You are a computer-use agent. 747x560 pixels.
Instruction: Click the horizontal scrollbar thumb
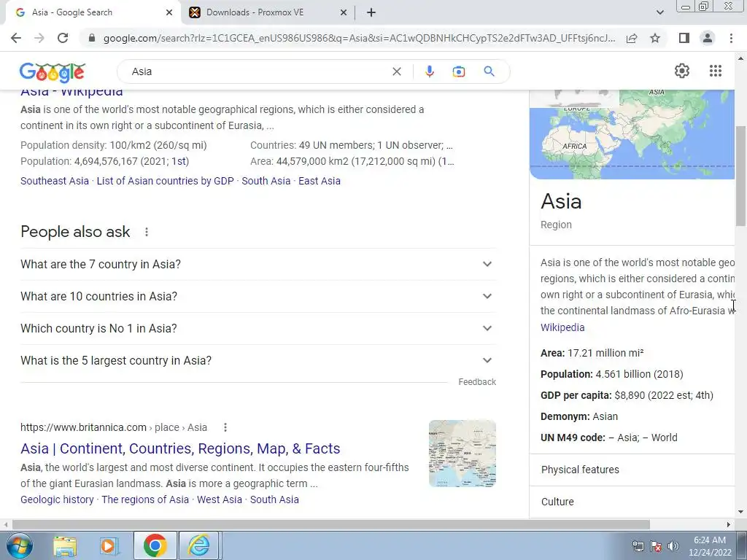click(331, 524)
